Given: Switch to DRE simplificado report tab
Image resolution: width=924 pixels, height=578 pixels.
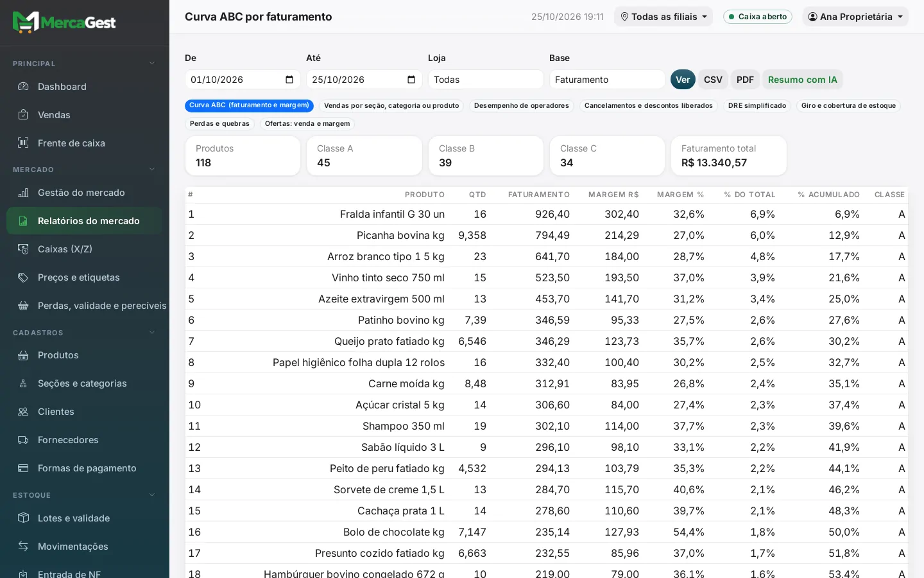Looking at the screenshot, I should tap(757, 105).
